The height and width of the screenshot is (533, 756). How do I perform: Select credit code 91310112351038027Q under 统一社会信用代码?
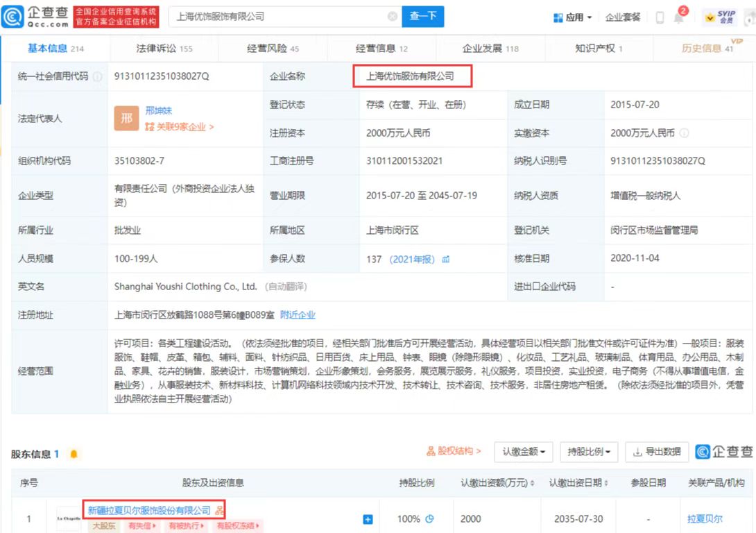pyautogui.click(x=162, y=76)
